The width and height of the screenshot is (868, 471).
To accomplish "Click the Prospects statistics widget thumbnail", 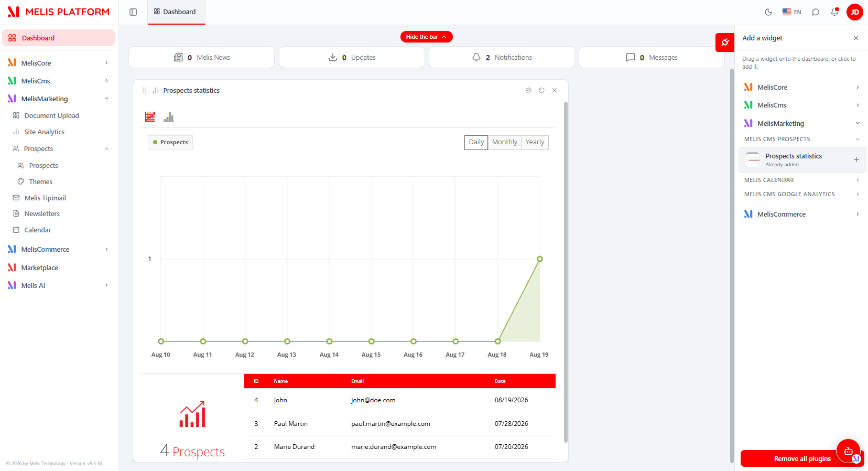I will point(753,159).
